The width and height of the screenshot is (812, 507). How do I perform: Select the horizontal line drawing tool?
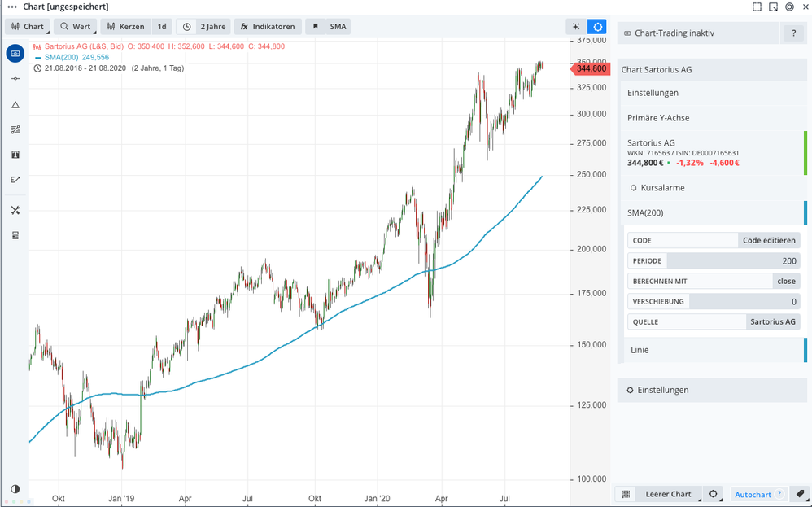[15, 78]
